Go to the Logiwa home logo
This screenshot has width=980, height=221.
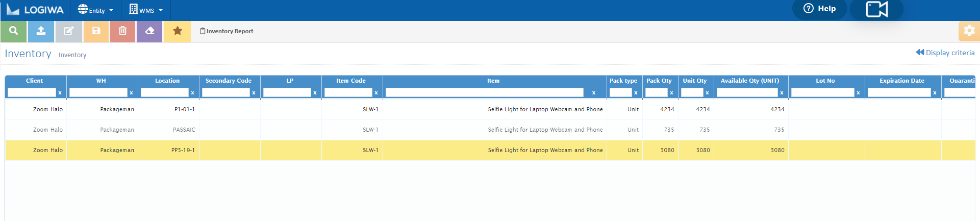(35, 10)
